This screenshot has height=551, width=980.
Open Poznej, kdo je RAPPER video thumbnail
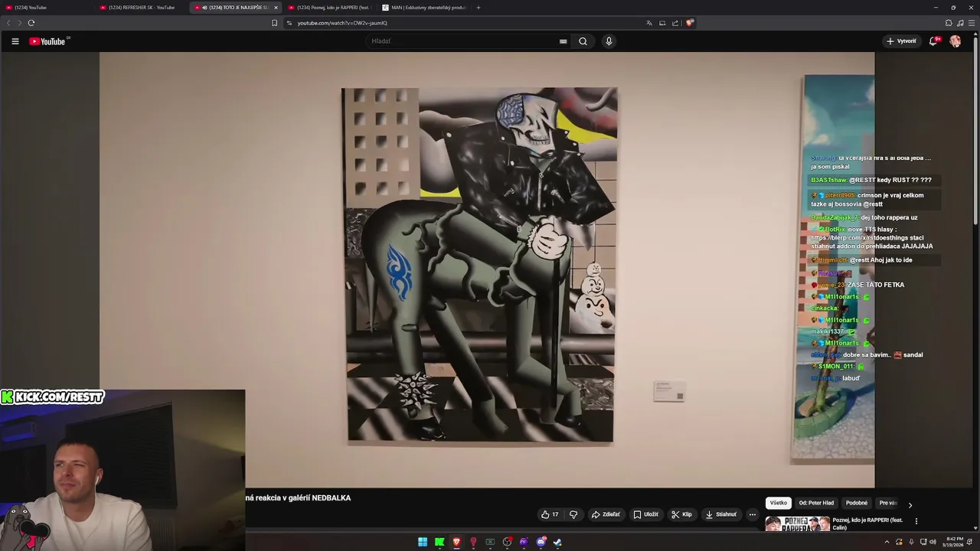pos(797,524)
